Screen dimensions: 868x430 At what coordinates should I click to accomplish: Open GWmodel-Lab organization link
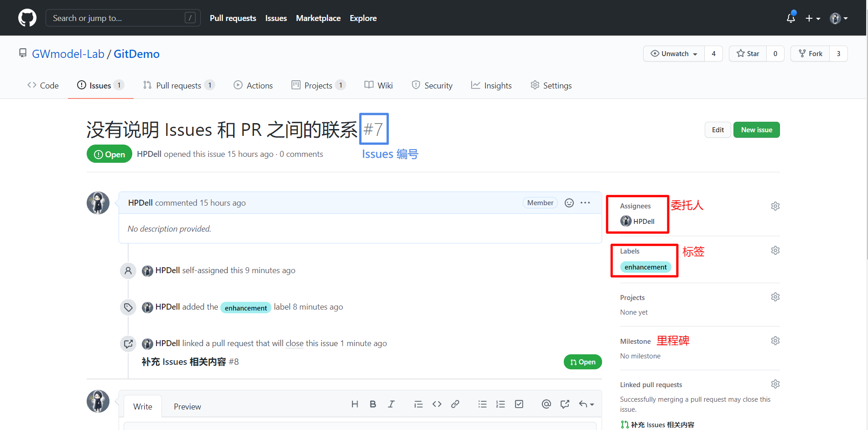68,54
